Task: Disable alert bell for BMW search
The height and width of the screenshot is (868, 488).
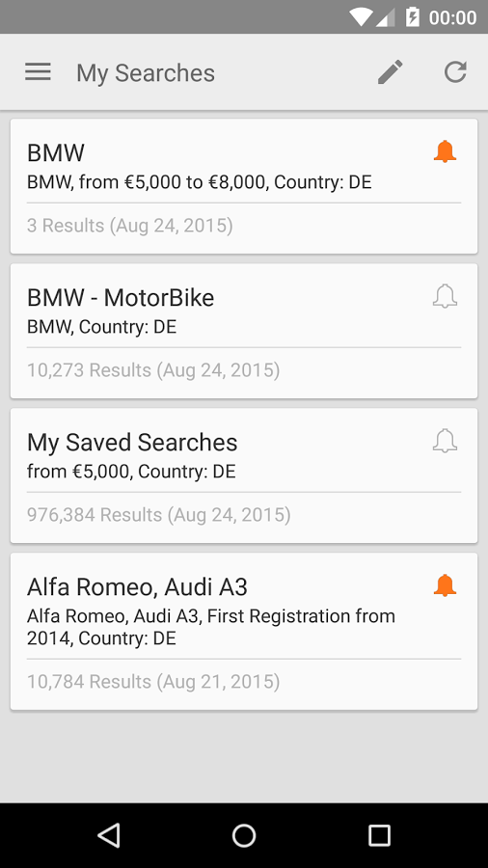Action: click(445, 151)
